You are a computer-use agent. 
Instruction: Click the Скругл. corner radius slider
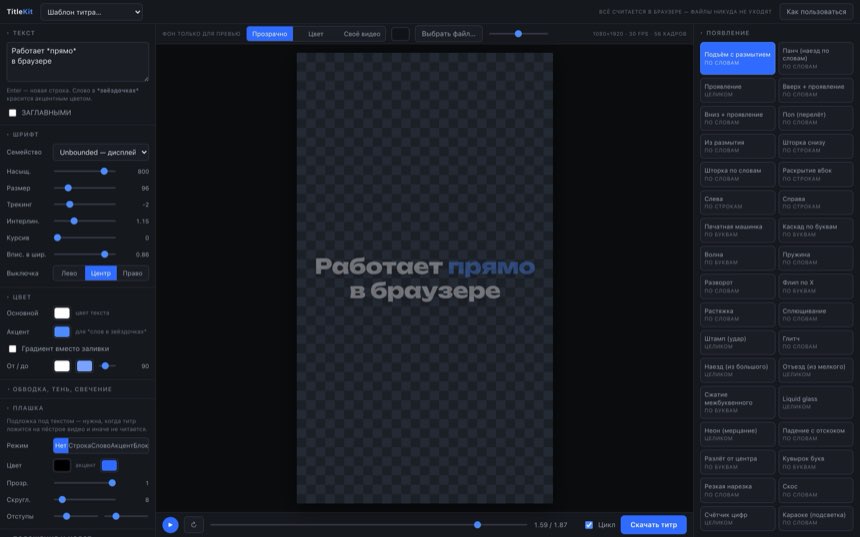point(85,500)
